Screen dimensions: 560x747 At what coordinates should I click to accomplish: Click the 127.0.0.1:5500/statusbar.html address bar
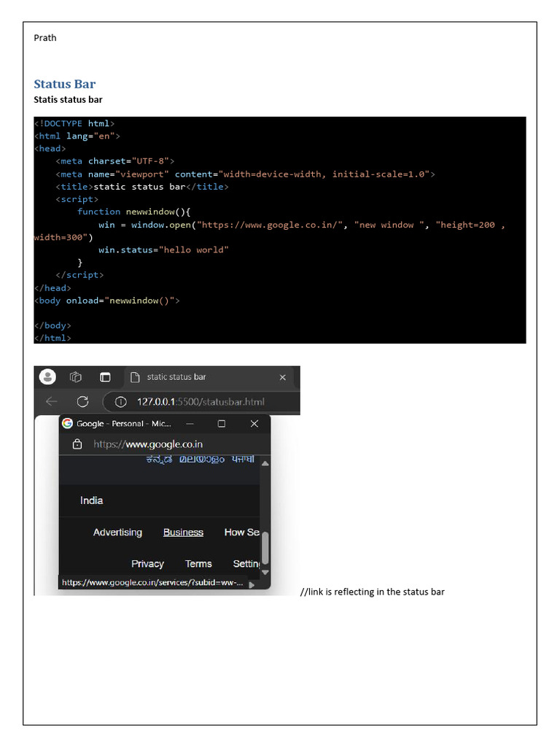pos(201,402)
